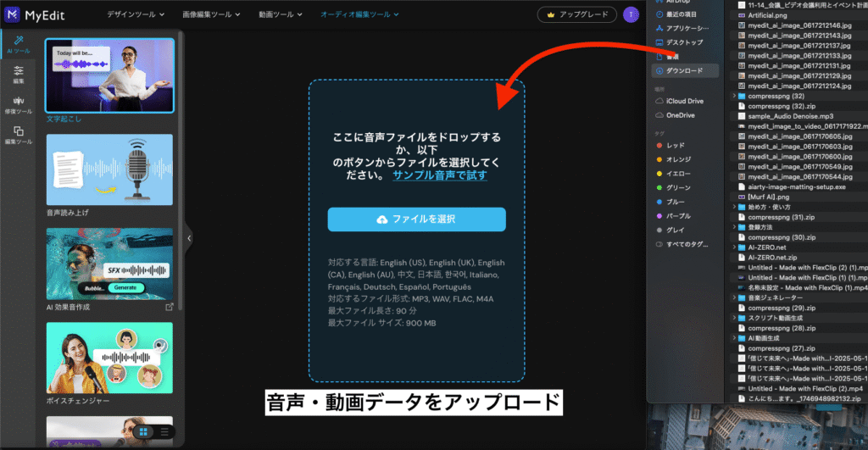Select ダウンロード in Finder sidebar

tap(685, 71)
